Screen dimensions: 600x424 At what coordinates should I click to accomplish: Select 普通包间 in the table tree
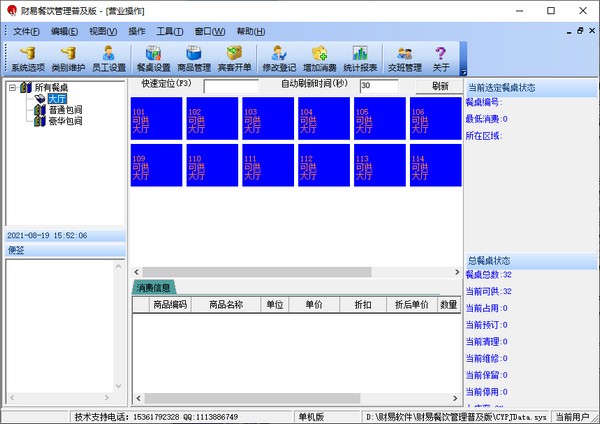[x=65, y=109]
